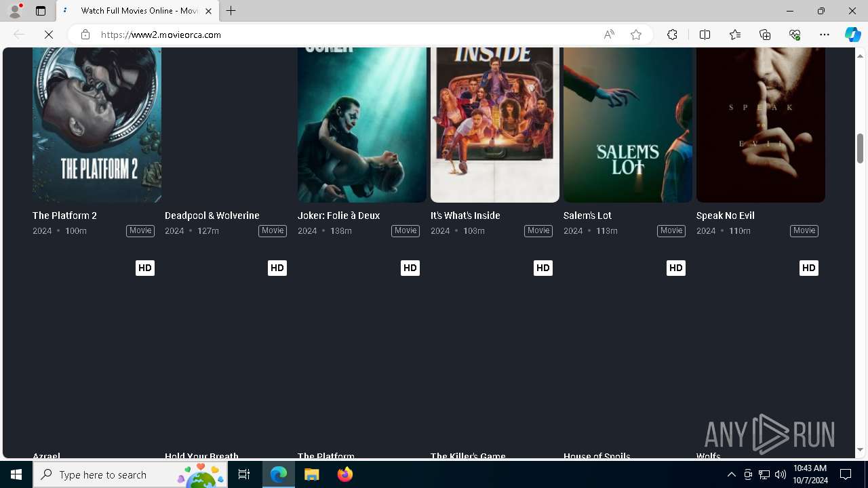868x488 pixels.
Task: Click Movie tag under Joker: Folie à Deux
Action: click(406, 230)
